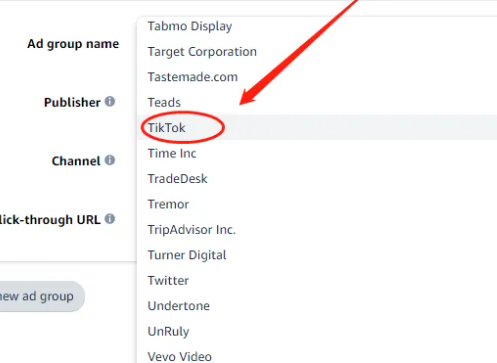The image size is (497, 363).
Task: Select Vevo Video at the list bottom
Action: coord(317,355)
